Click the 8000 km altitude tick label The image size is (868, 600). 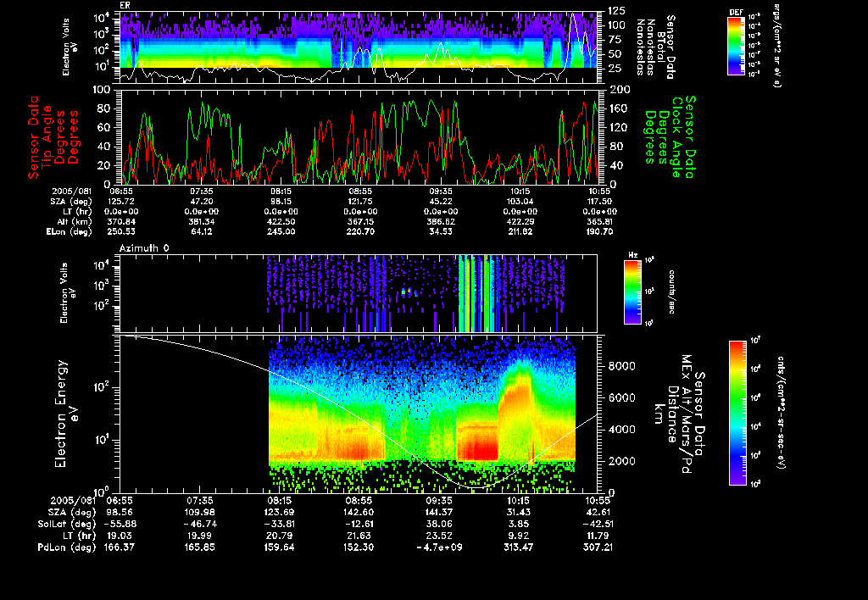(621, 366)
